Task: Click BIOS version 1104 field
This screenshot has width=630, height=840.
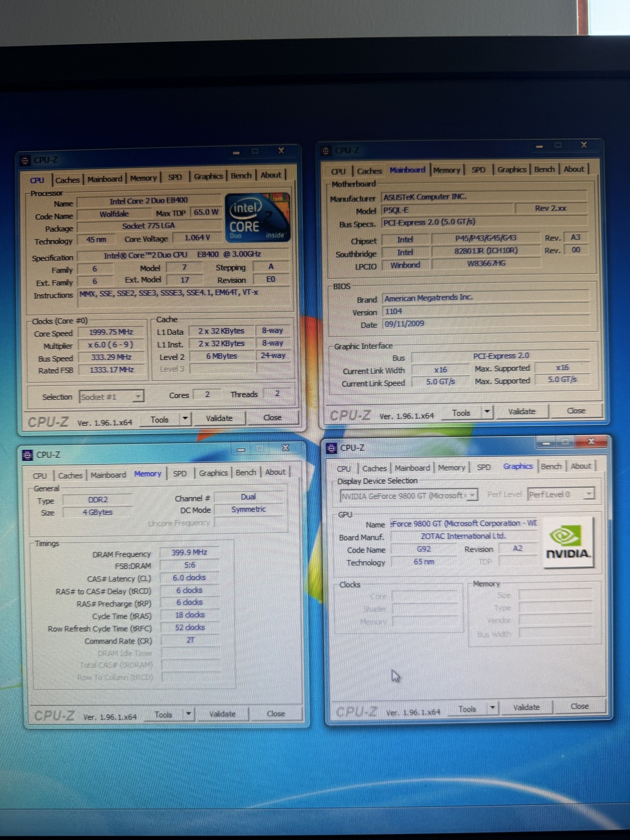Action: [x=486, y=311]
